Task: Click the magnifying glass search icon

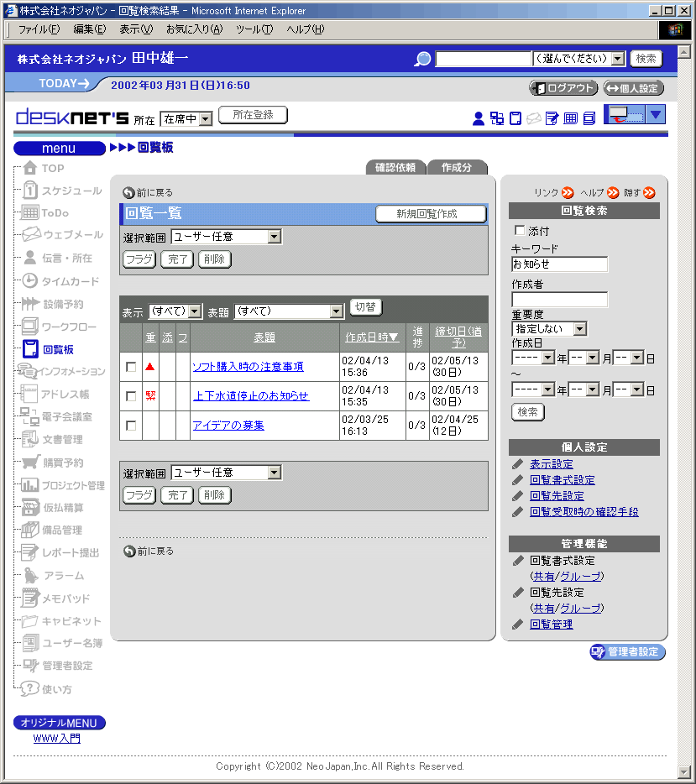Action: (423, 59)
